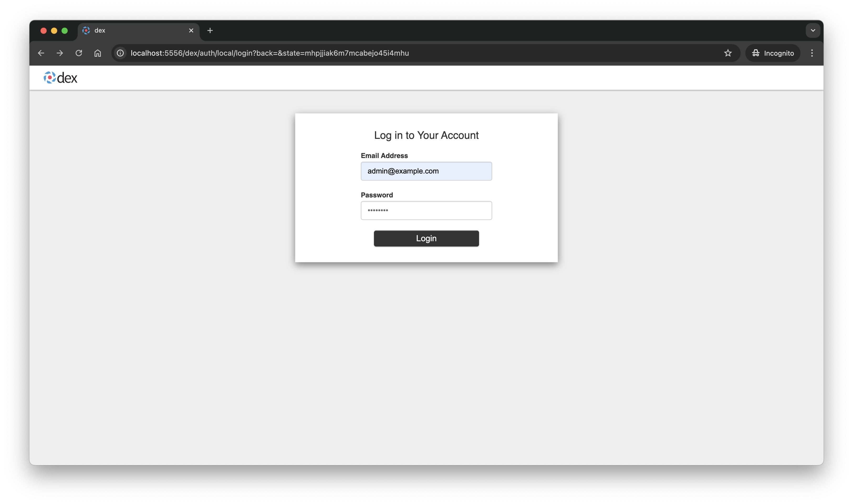Click the Email Address label
Screen dimensions: 853x504
click(384, 156)
